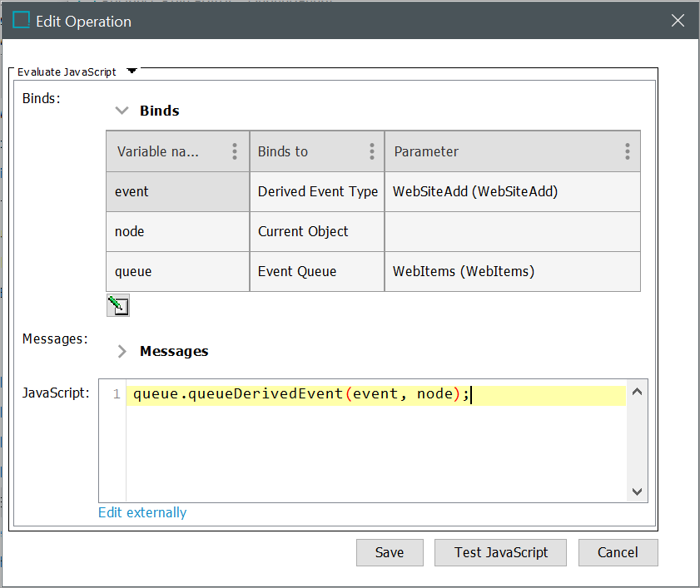This screenshot has height=588, width=700.
Task: Open the Variable name column options menu
Action: 235,151
